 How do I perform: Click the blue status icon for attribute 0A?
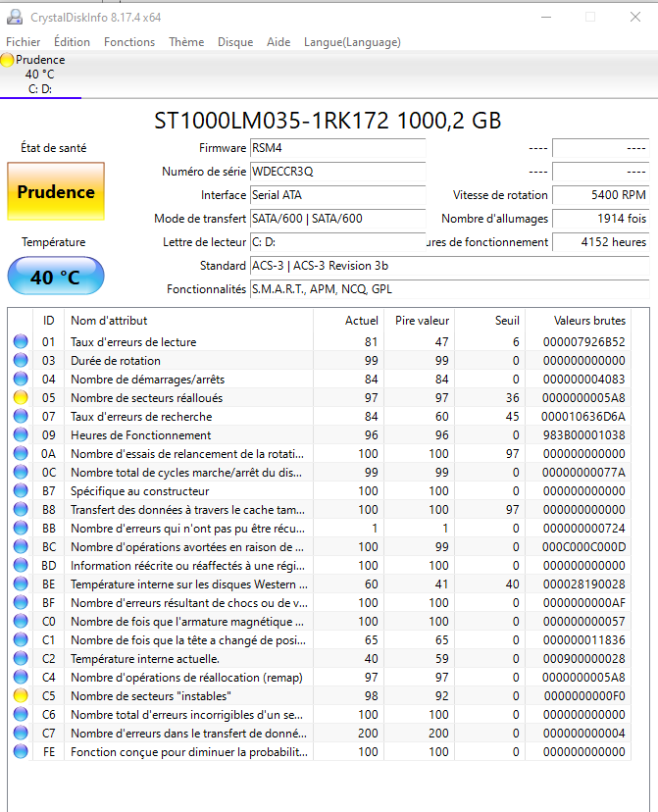(21, 453)
